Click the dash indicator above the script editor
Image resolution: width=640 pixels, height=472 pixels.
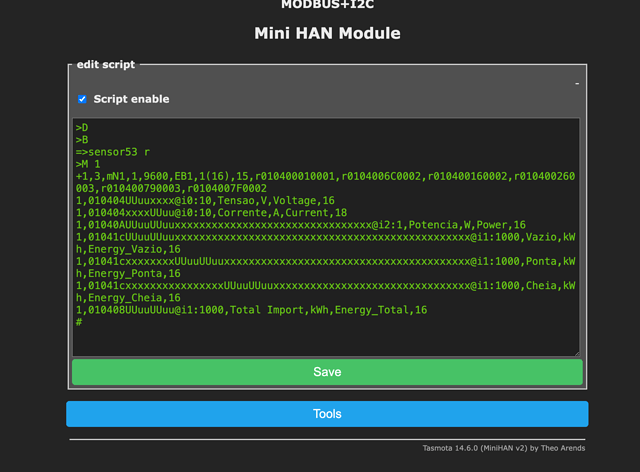(x=577, y=84)
